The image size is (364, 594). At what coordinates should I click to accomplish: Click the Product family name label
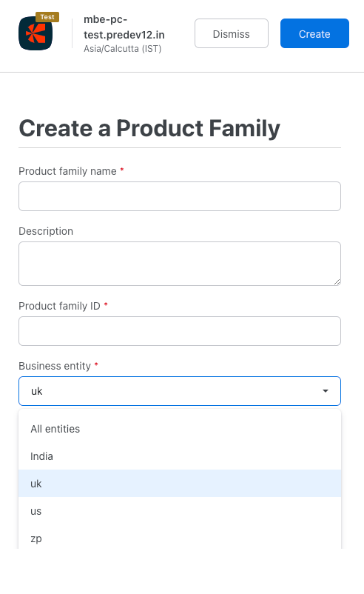point(67,171)
